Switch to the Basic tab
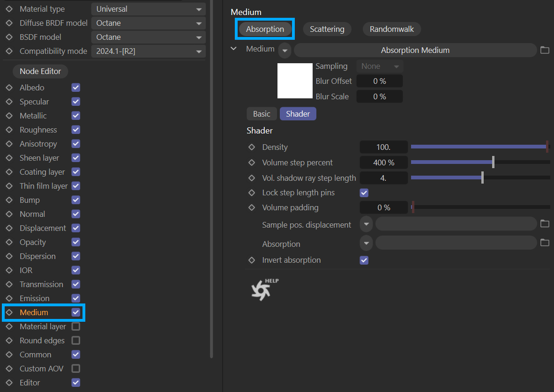This screenshot has height=392, width=554. tap(262, 114)
